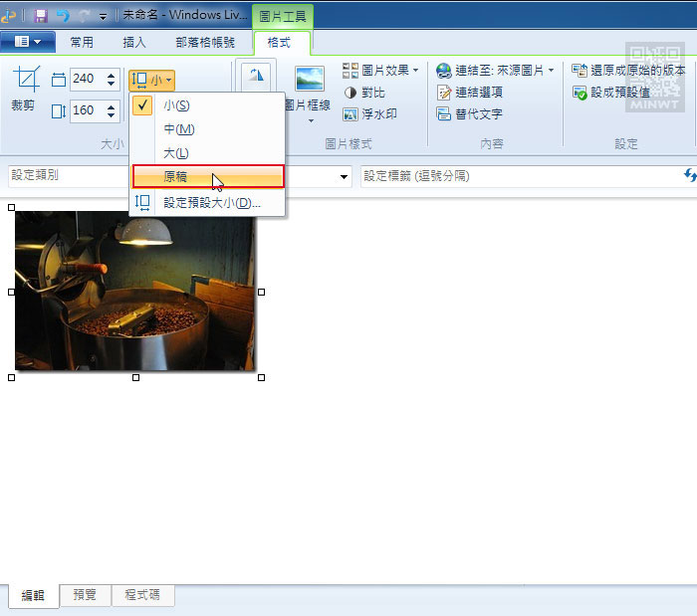697x616 pixels.
Task: Decrease width with the down stepper arrow
Action: (x=112, y=84)
